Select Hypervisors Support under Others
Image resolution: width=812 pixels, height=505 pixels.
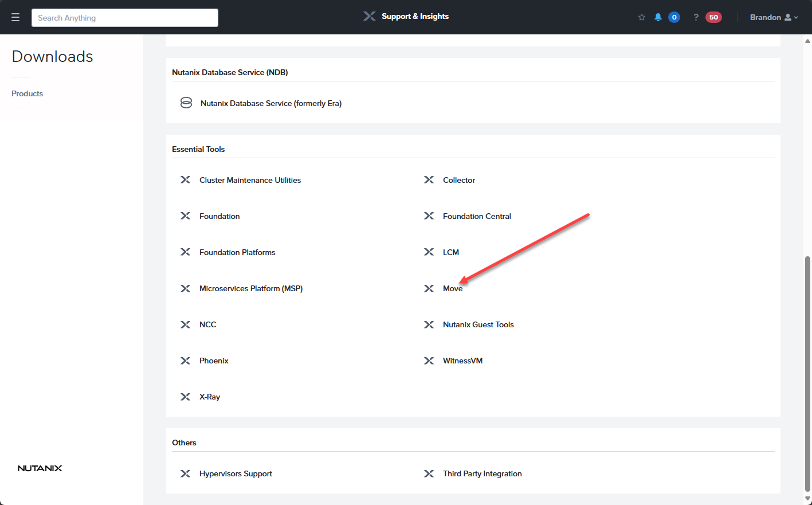pyautogui.click(x=236, y=473)
